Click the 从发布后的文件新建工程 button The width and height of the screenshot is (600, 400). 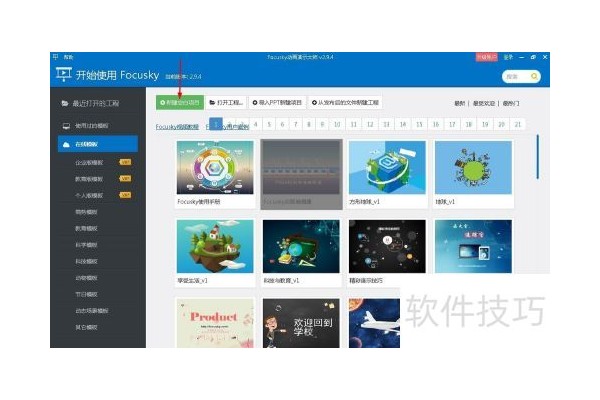tap(345, 103)
